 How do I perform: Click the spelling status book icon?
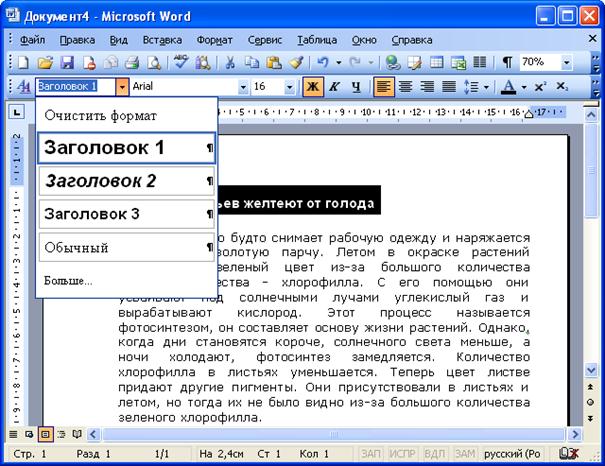569,454
